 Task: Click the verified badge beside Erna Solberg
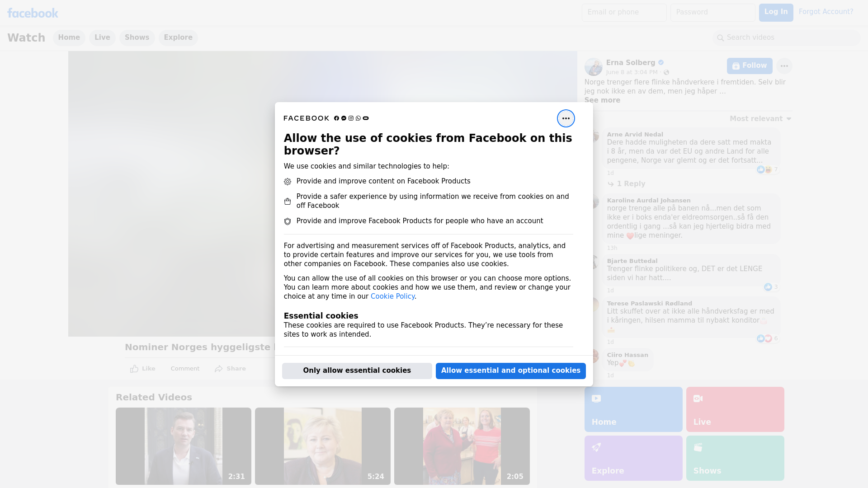pyautogui.click(x=661, y=62)
